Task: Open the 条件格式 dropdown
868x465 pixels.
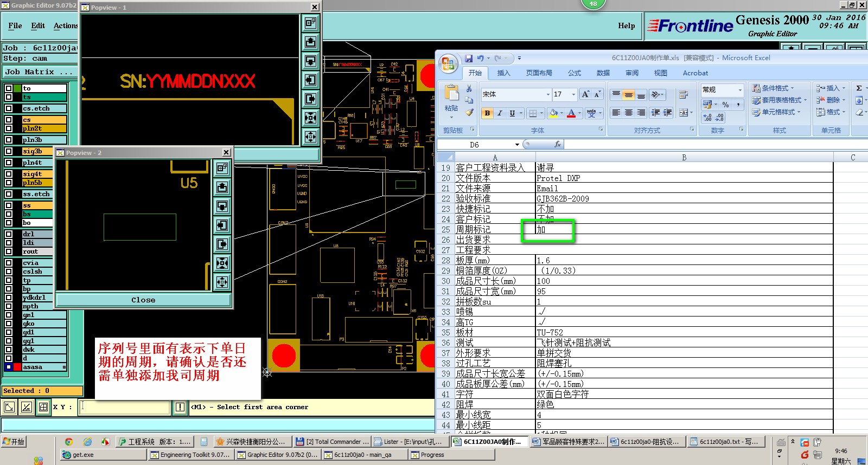Action: pos(774,88)
